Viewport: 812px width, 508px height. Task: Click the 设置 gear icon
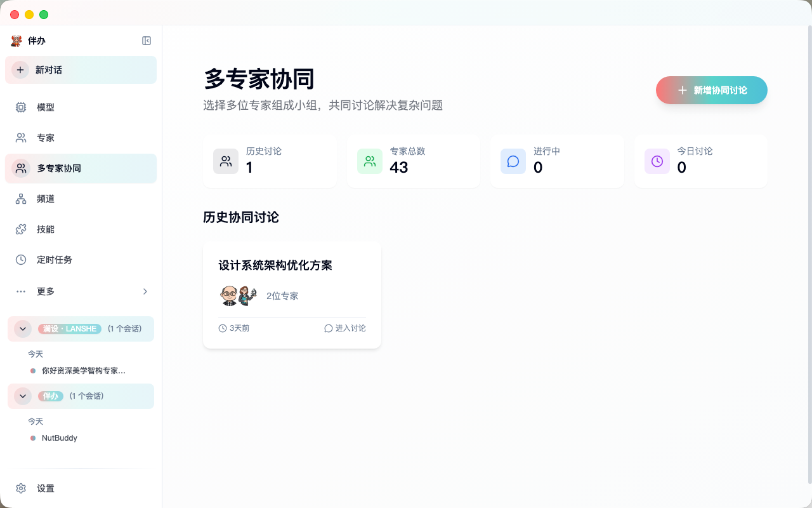click(x=20, y=488)
